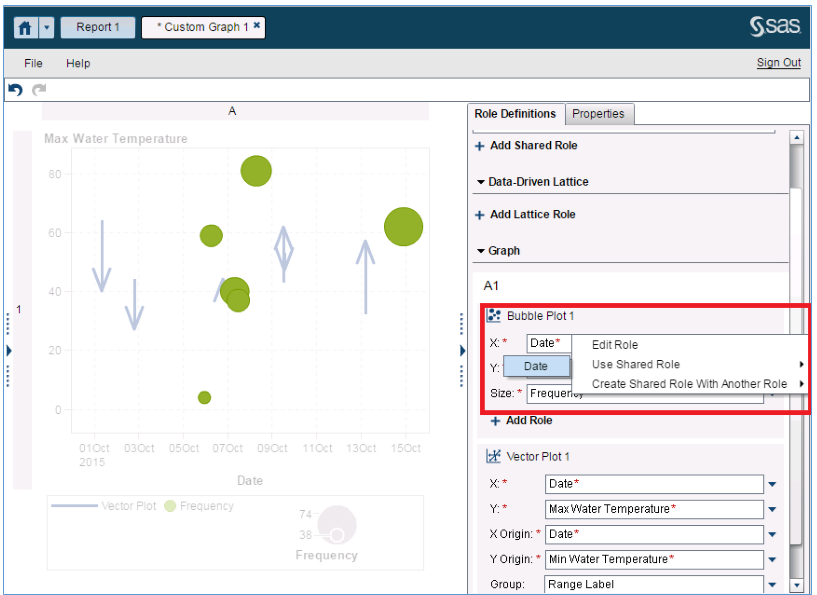
Task: Switch to the Role Definitions tab
Action: click(515, 114)
